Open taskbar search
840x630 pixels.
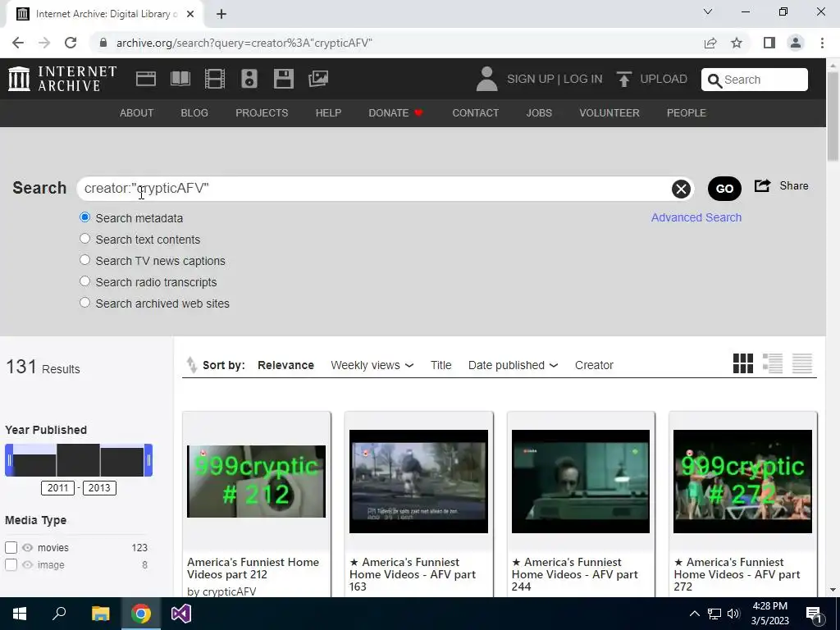click(59, 614)
